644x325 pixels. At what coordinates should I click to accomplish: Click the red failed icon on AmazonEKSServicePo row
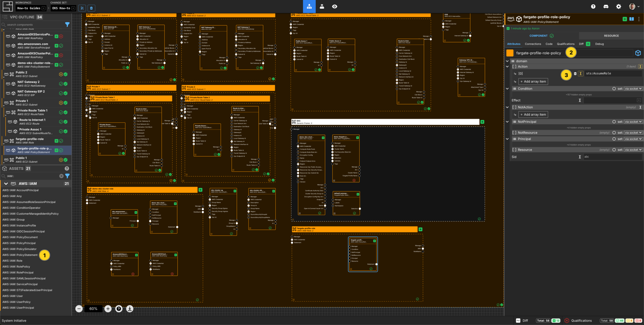click(x=61, y=36)
